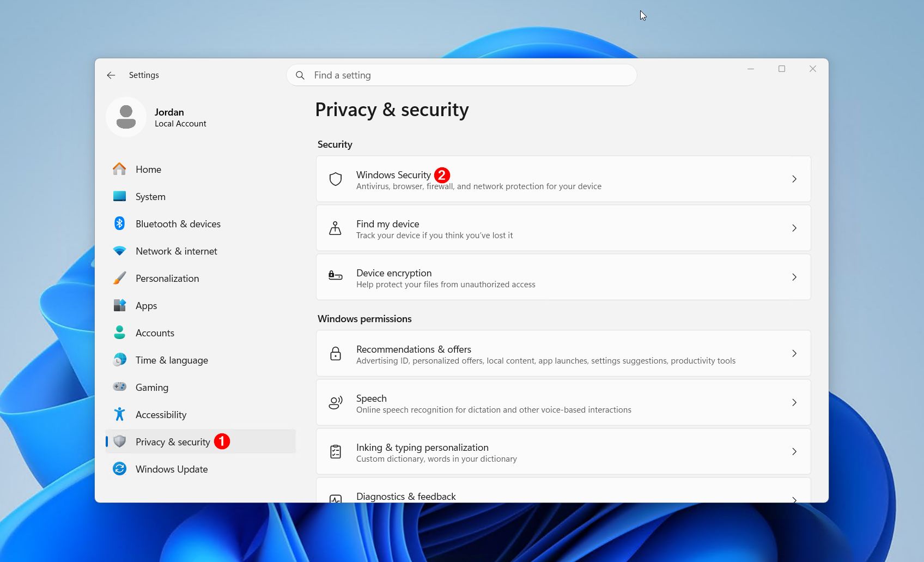
Task: Click Jordan Local Account name
Action: point(180,117)
